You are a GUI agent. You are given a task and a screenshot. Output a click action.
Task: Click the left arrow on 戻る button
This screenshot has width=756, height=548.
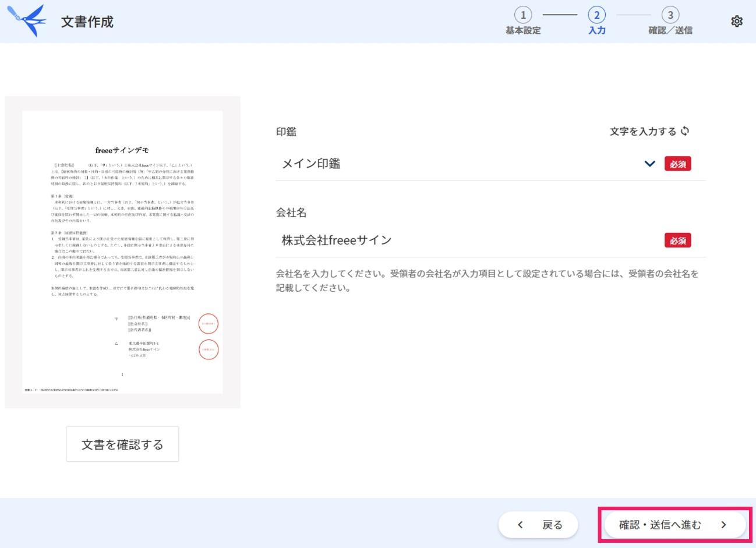(x=520, y=525)
